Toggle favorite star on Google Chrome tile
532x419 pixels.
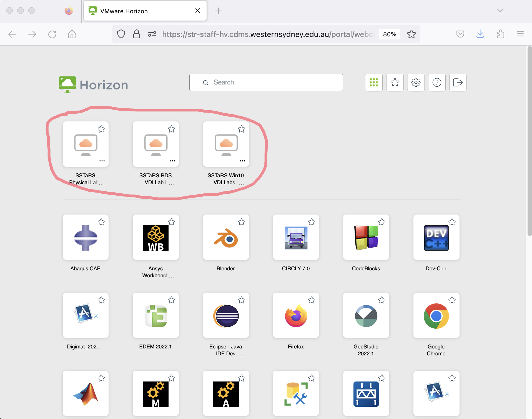tap(452, 300)
